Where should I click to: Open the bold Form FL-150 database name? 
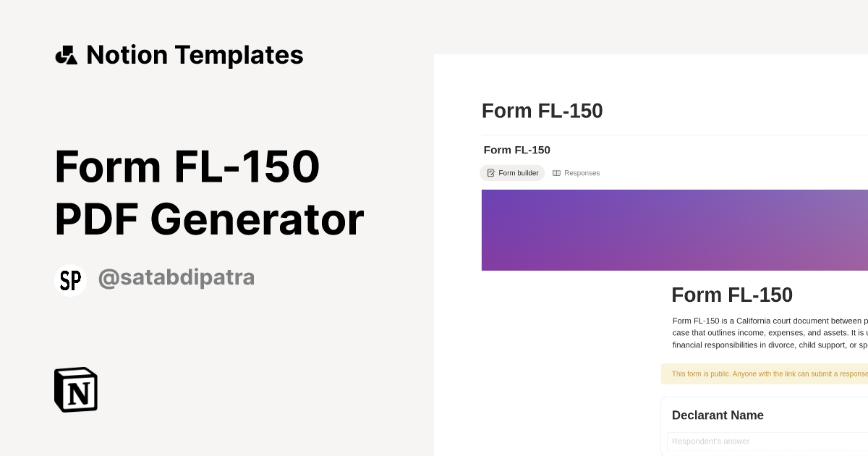coord(516,150)
